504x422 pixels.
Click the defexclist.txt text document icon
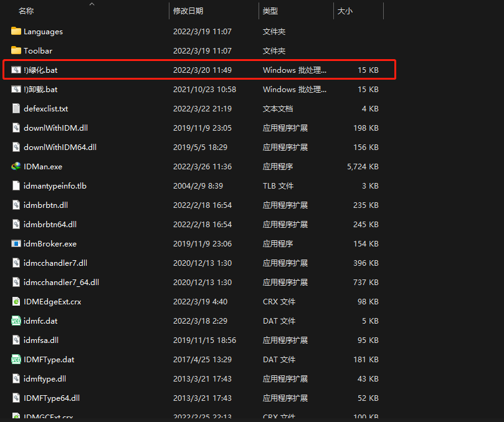click(16, 108)
